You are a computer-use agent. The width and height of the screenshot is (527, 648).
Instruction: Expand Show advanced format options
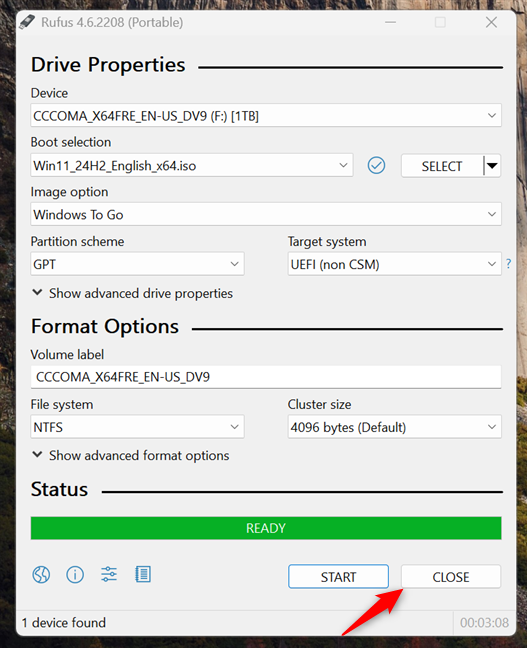(x=131, y=455)
